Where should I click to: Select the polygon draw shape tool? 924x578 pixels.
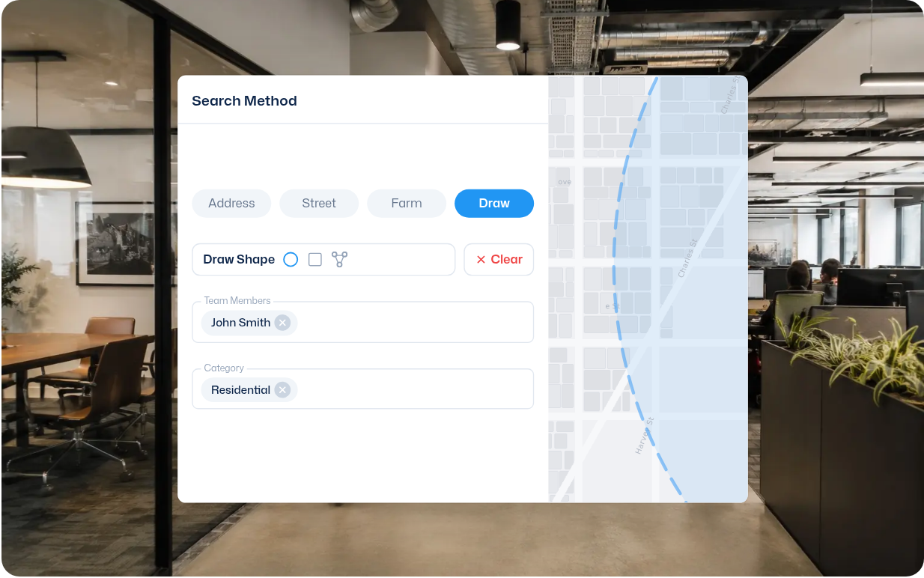click(340, 260)
